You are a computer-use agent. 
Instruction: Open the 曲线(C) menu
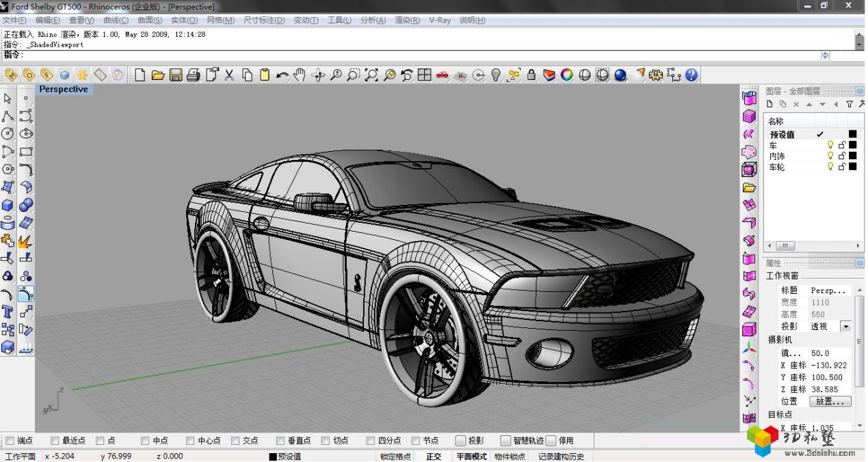click(116, 21)
